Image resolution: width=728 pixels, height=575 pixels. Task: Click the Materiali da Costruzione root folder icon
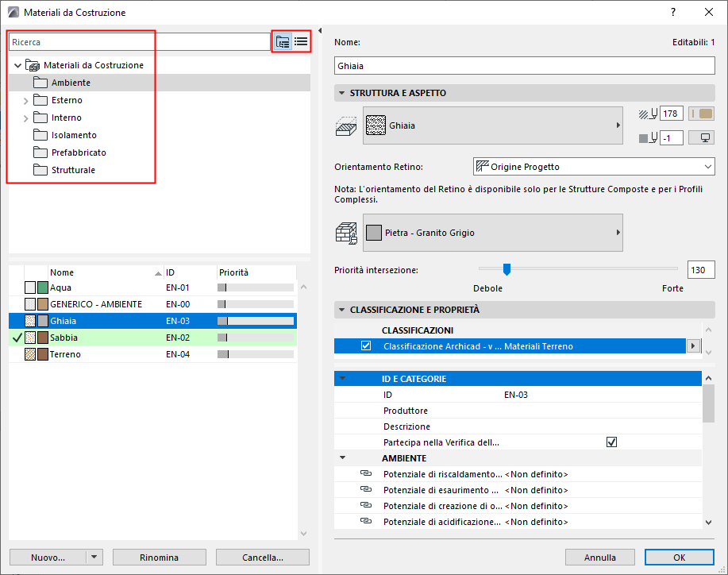(x=33, y=65)
